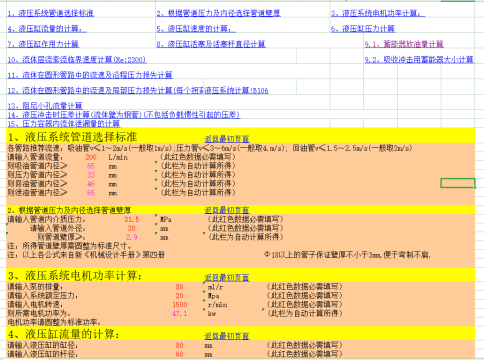The image size is (484, 360).
Task: Click the recommended flow velocity note row
Action: [x=210, y=148]
